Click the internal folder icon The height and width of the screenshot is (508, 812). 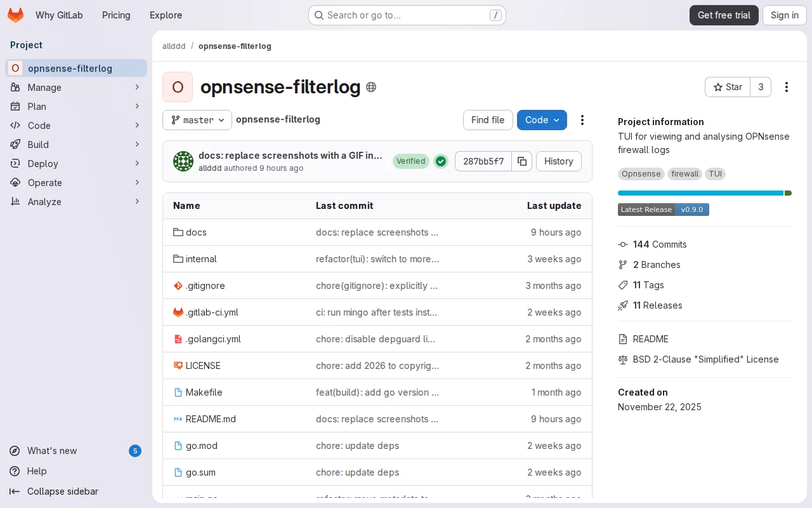coord(178,259)
